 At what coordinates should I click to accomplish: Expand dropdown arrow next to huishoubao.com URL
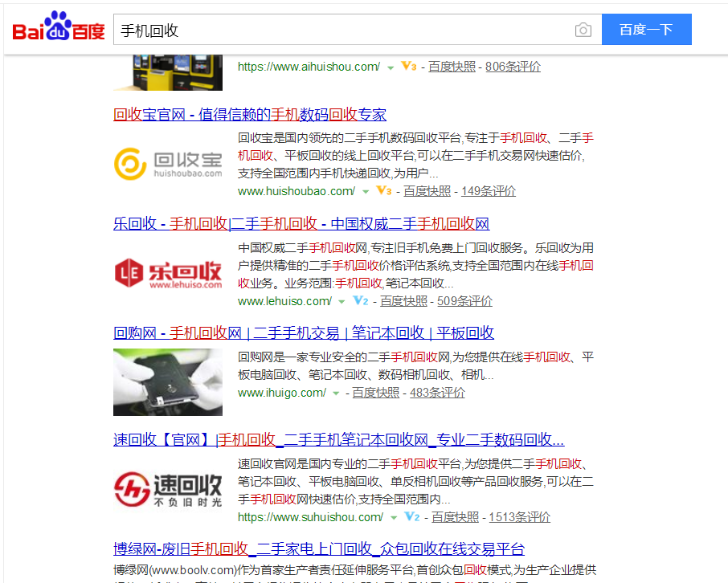(366, 192)
